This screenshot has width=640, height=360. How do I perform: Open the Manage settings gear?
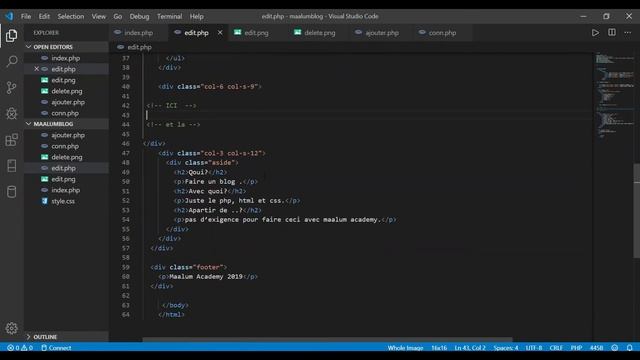pyautogui.click(x=11, y=328)
